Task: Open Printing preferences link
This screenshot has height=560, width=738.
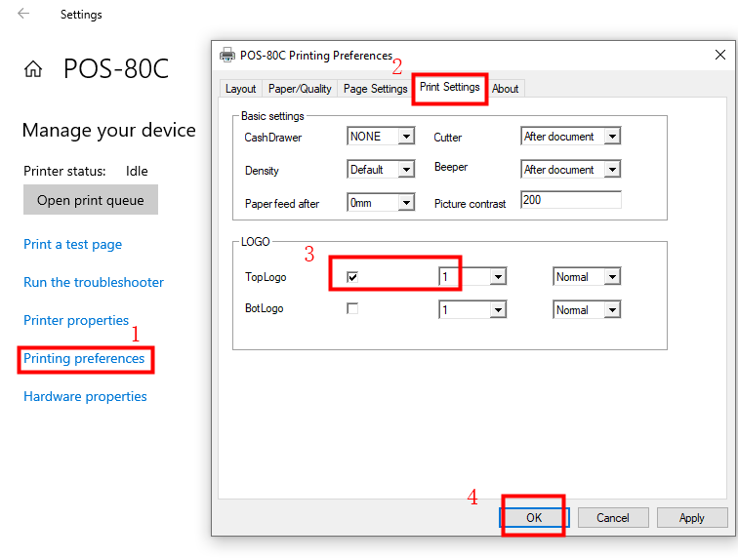Action: click(84, 358)
